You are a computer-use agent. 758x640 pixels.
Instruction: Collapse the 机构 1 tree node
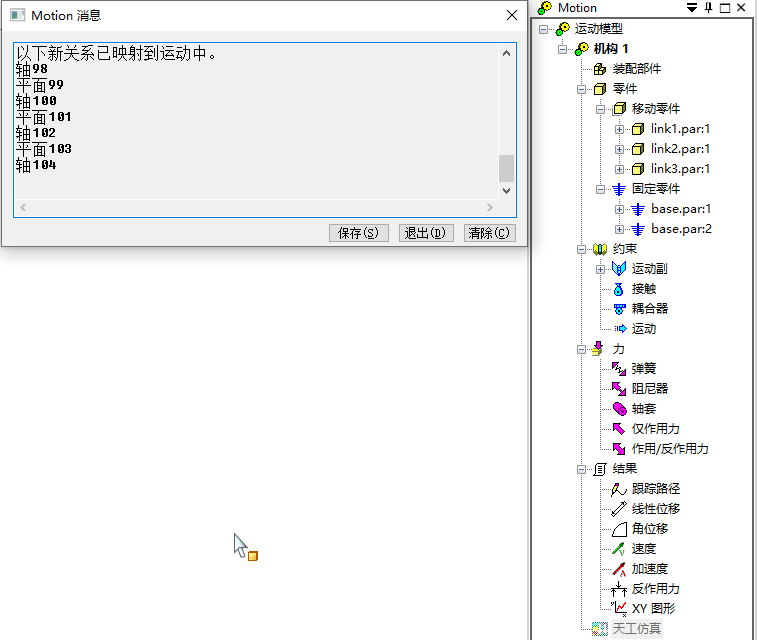pyautogui.click(x=562, y=49)
